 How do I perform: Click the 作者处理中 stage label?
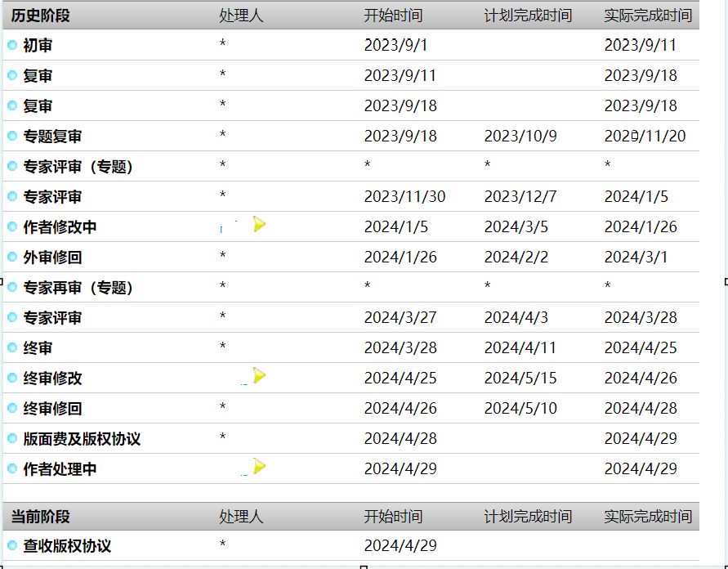tap(60, 469)
